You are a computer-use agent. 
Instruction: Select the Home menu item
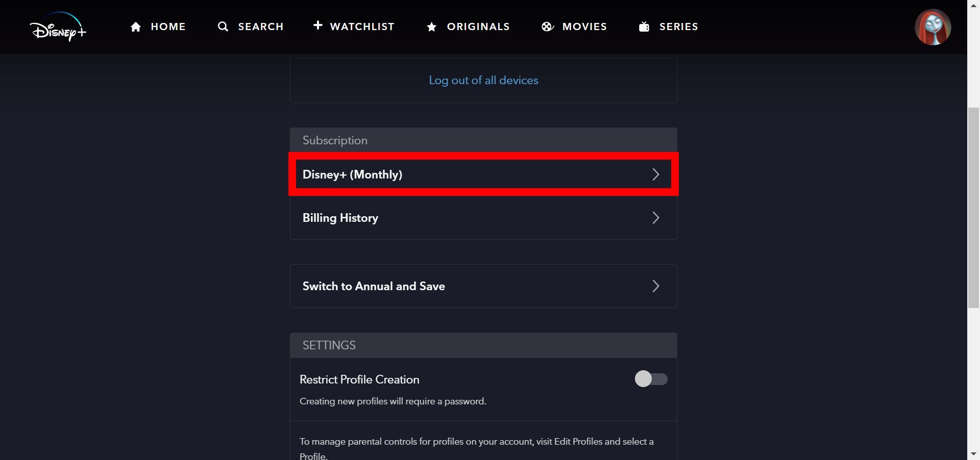(x=168, y=27)
